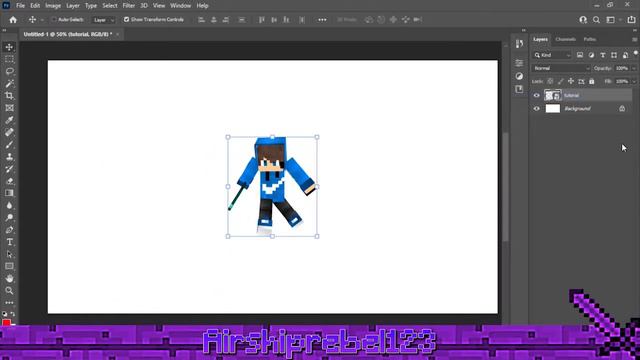Close the Untitled-1 document tab
This screenshot has height=360, width=640.
(x=118, y=34)
